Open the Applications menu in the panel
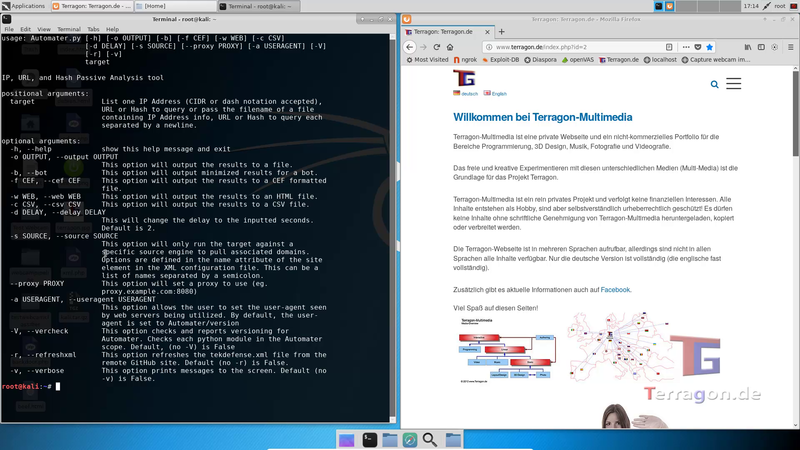The image size is (800, 450). (x=23, y=6)
